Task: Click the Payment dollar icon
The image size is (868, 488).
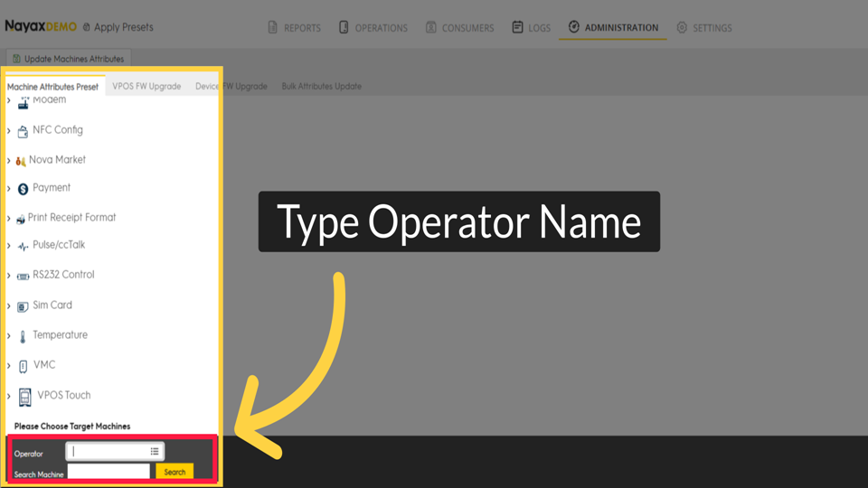Action: [23, 189]
